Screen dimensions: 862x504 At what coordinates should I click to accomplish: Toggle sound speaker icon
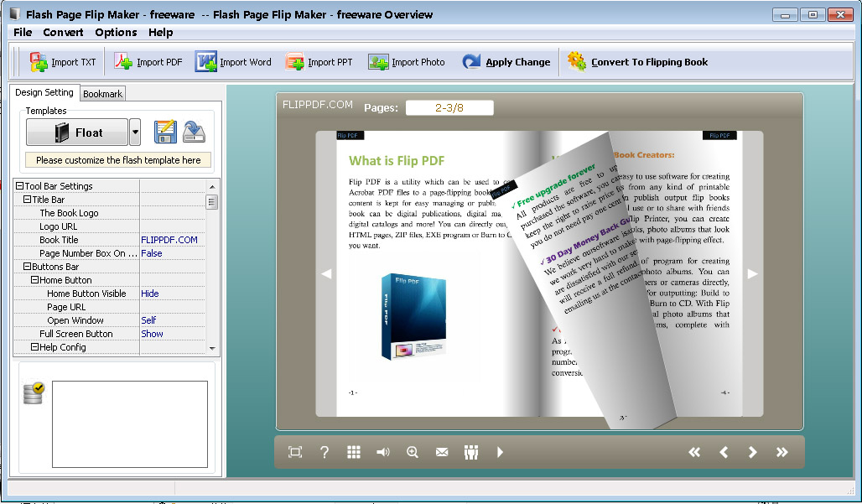click(383, 452)
